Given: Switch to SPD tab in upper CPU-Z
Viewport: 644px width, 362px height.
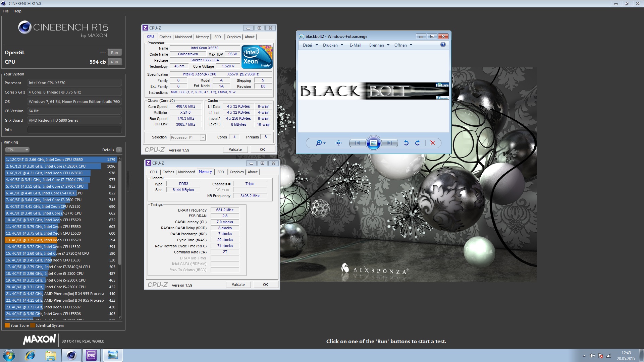Looking at the screenshot, I should pyautogui.click(x=218, y=37).
